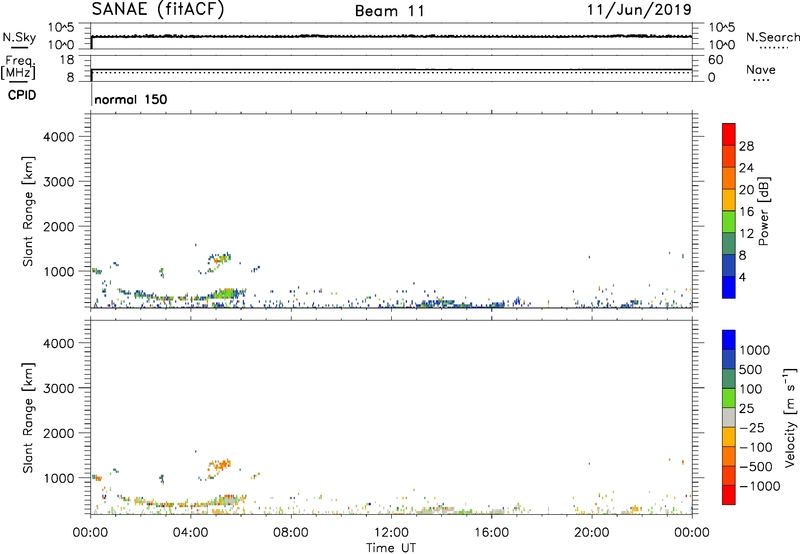The image size is (800, 554).
Task: Click the 4 tick label on power colorbar
Action: point(742,278)
